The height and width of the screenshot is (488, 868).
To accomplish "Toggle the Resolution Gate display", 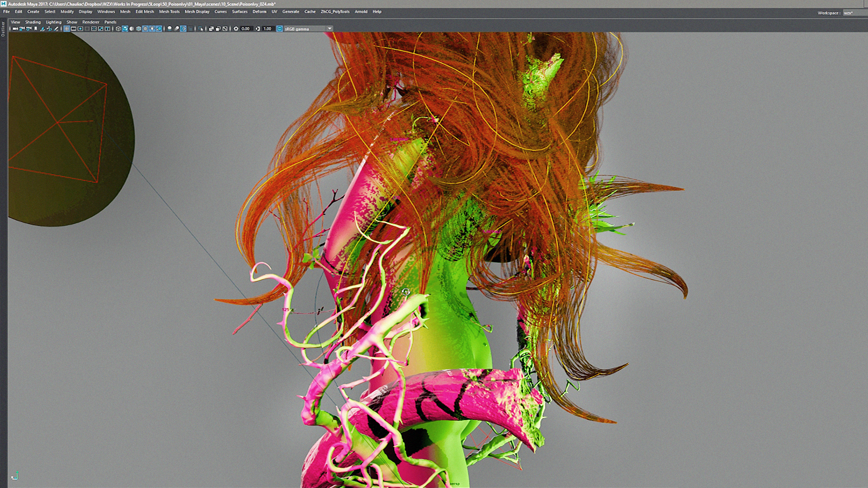I will tap(80, 28).
